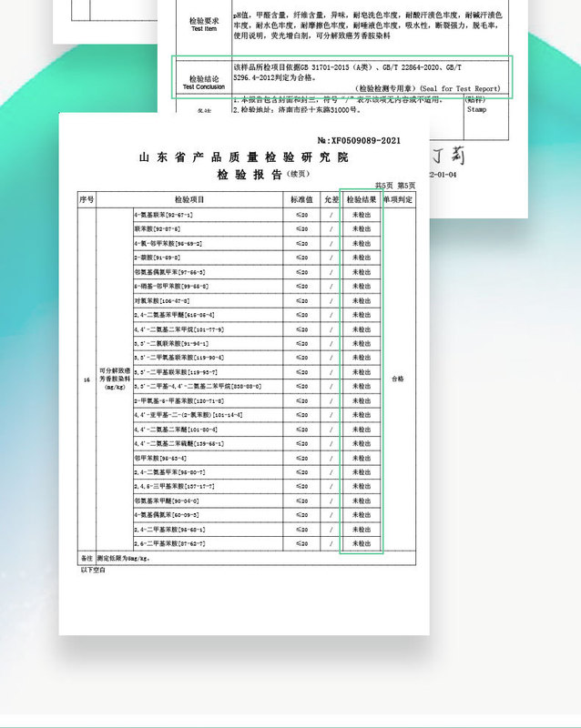Click the page indicator 共5页 第5页
Screen dimensions: 581x728
395,186
